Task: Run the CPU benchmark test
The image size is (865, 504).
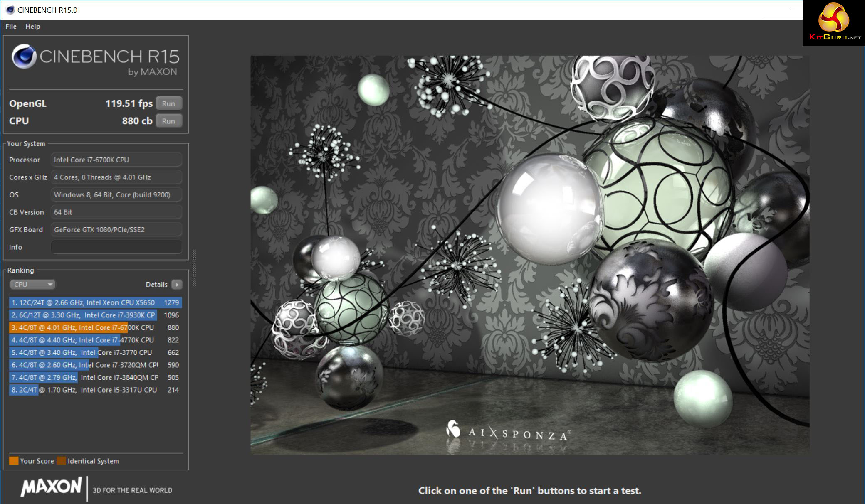Action: click(168, 121)
